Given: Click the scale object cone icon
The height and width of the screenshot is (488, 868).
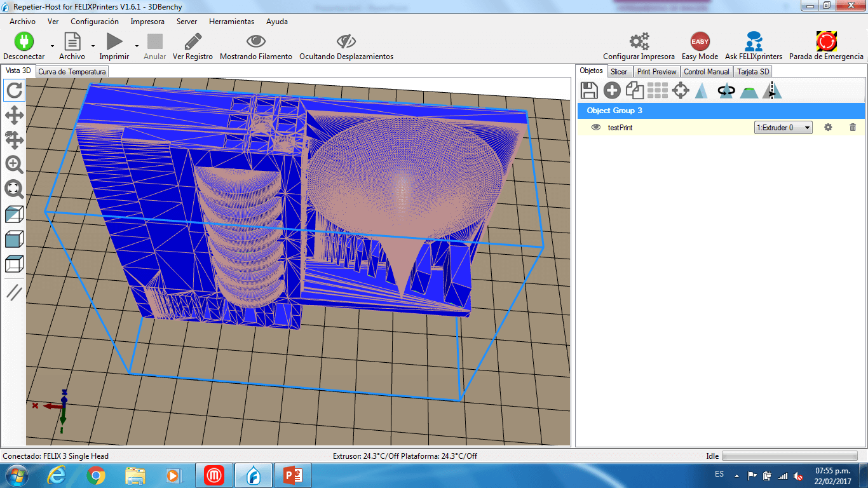Looking at the screenshot, I should pos(702,91).
